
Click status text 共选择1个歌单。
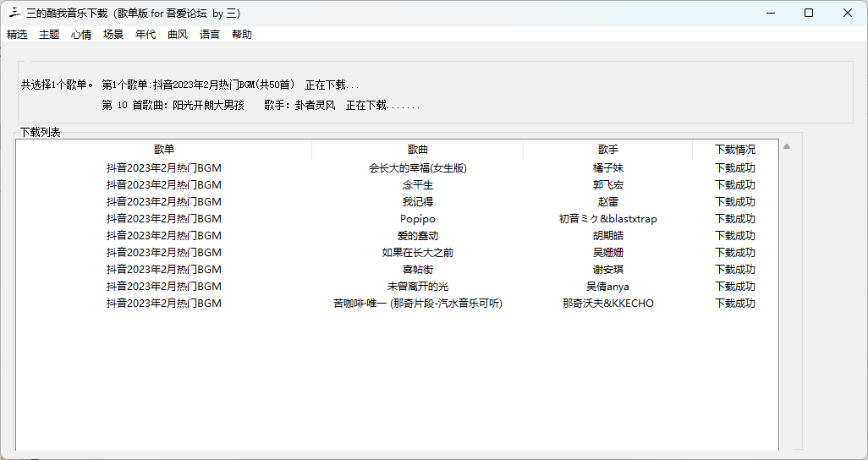(58, 85)
